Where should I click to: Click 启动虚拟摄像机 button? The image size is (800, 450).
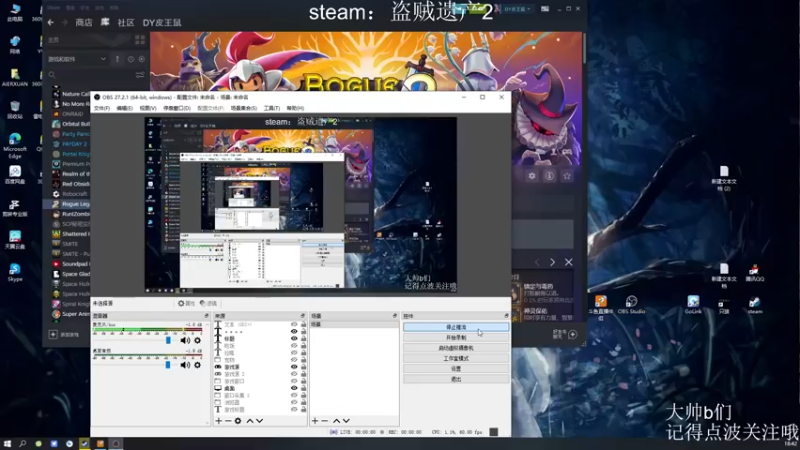(x=456, y=348)
